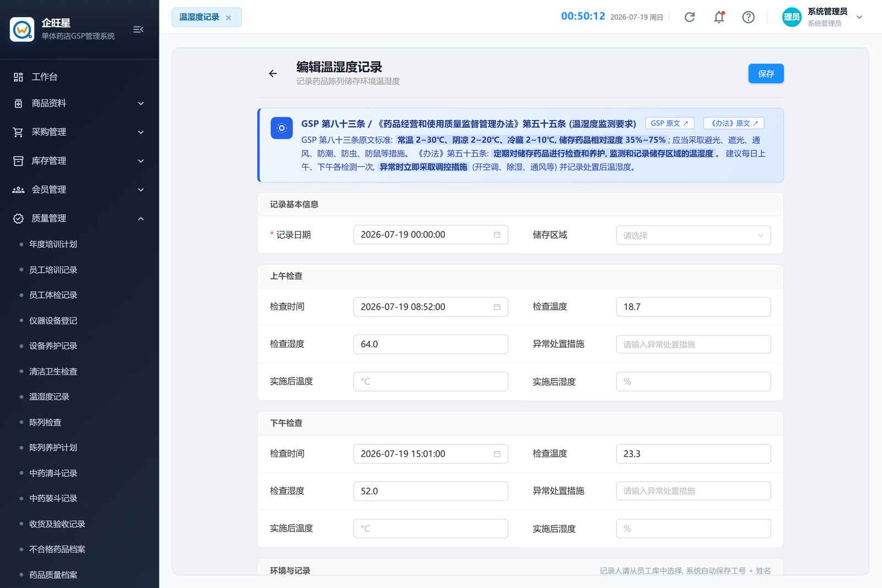Click 记录日期 date input

[x=431, y=235]
